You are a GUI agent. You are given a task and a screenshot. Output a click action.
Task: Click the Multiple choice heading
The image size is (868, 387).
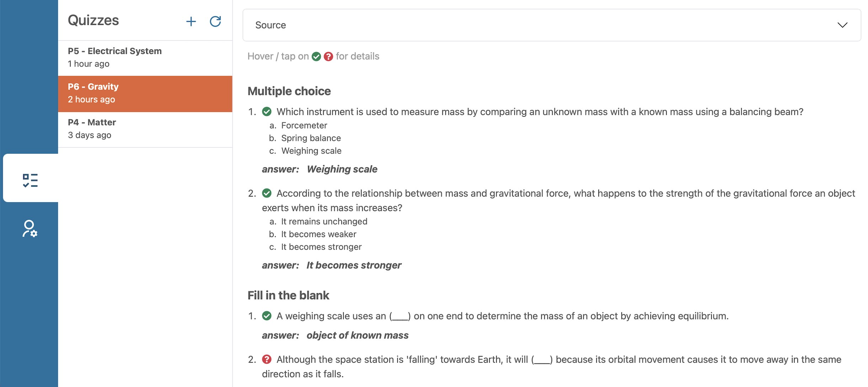point(289,91)
